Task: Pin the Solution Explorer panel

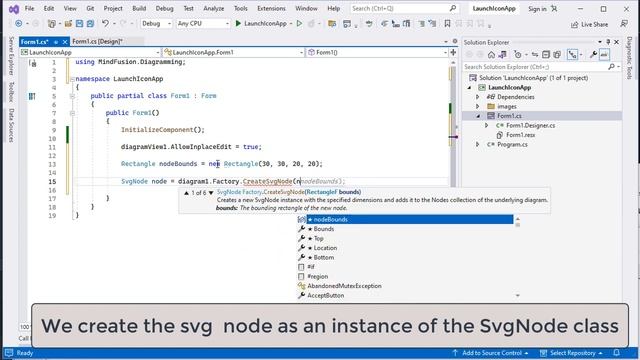Action: click(x=608, y=42)
